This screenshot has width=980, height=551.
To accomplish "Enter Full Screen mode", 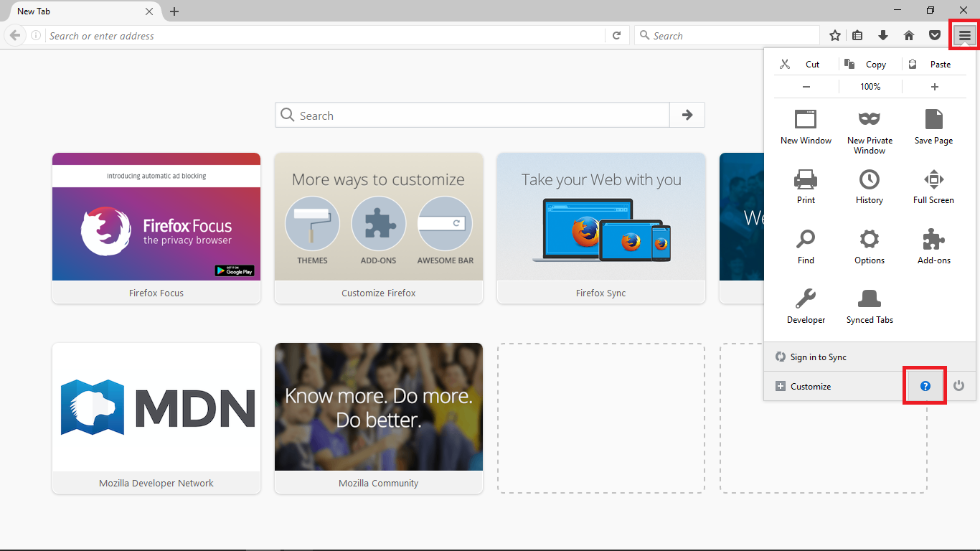I will coord(933,187).
